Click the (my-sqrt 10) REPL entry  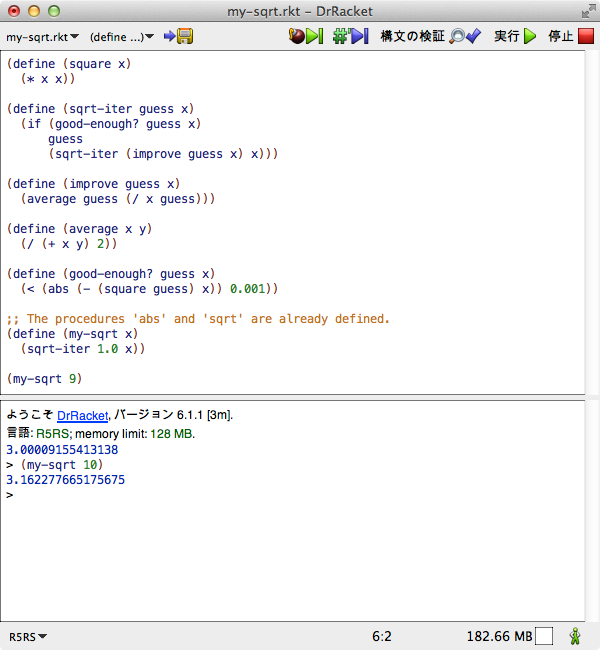point(62,465)
